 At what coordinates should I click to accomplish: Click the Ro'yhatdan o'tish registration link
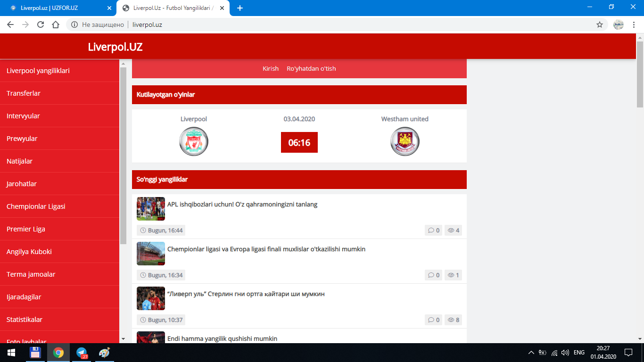pos(311,69)
